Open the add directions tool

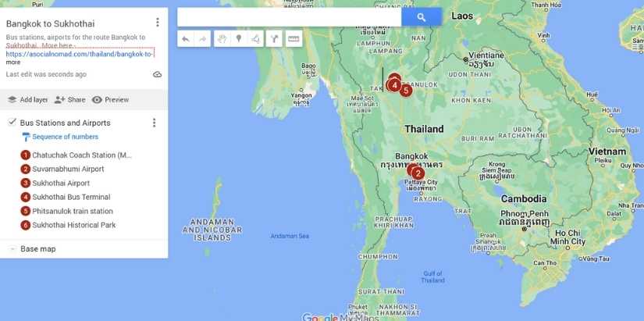(x=274, y=39)
